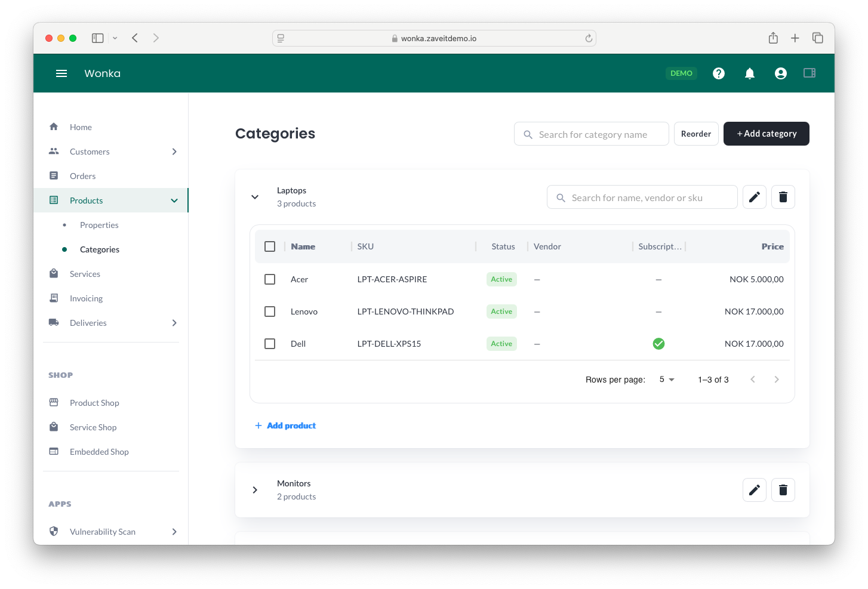Click the browser share icon

pos(773,38)
